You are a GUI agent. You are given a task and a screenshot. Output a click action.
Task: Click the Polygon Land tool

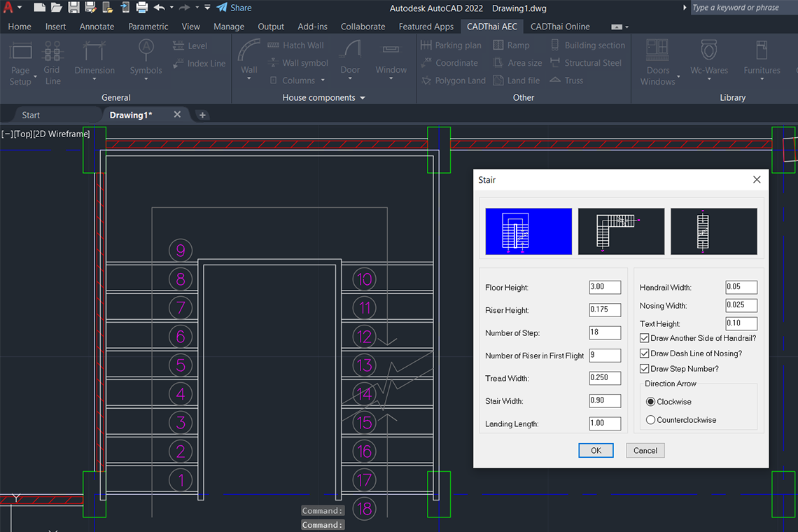pyautogui.click(x=454, y=80)
